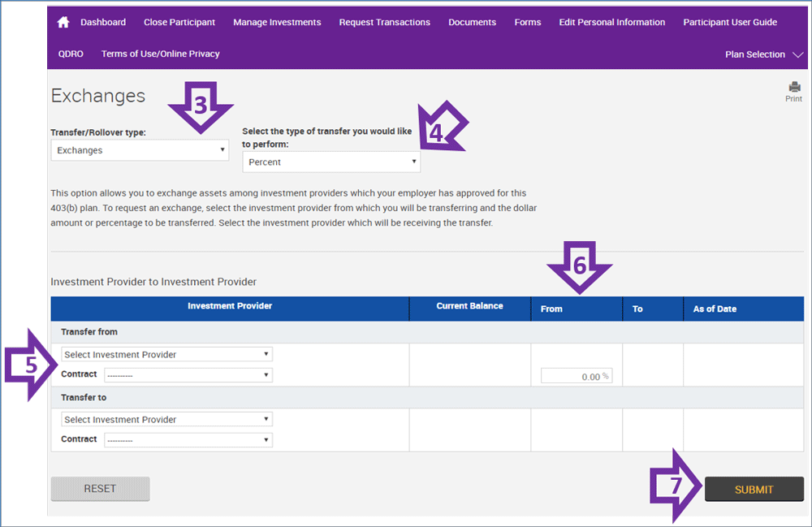Image resolution: width=812 pixels, height=527 pixels.
Task: Open the Documents menu item
Action: coord(472,23)
